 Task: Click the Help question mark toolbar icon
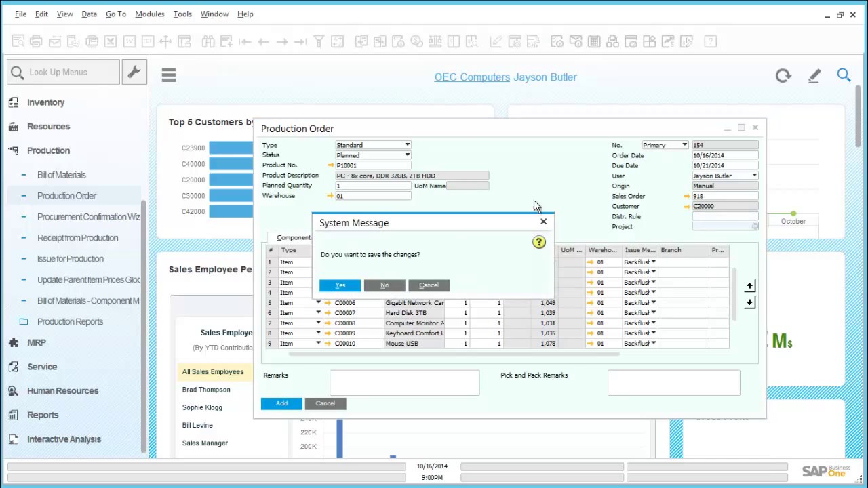tap(711, 42)
